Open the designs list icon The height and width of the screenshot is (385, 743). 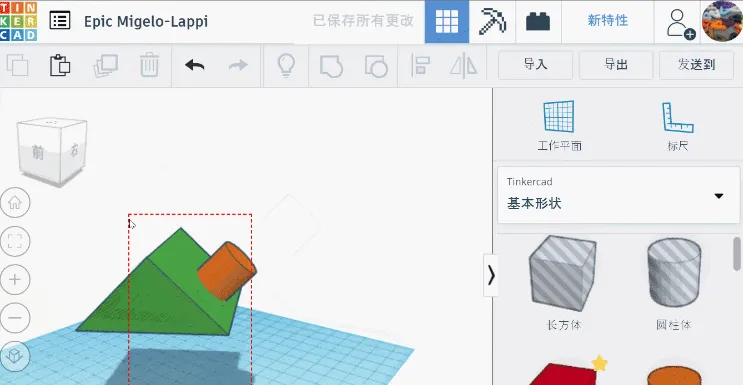60,21
